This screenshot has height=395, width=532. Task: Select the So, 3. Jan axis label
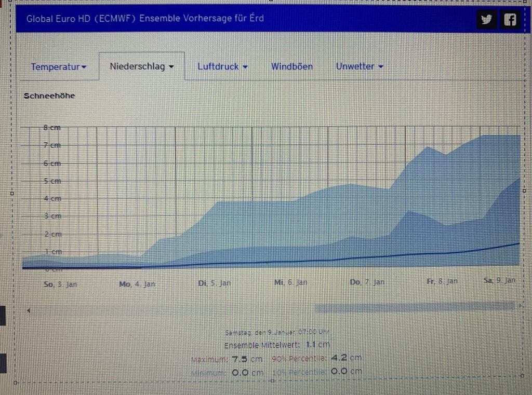click(60, 284)
